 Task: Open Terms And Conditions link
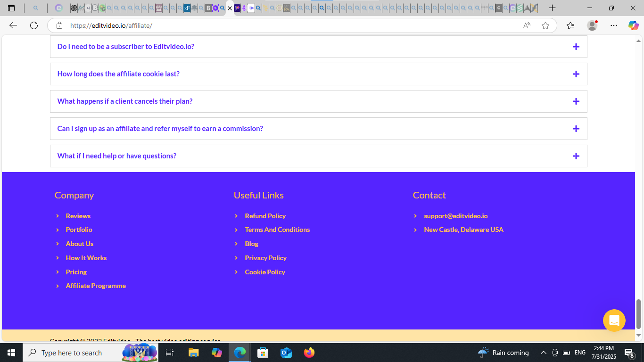point(277,230)
